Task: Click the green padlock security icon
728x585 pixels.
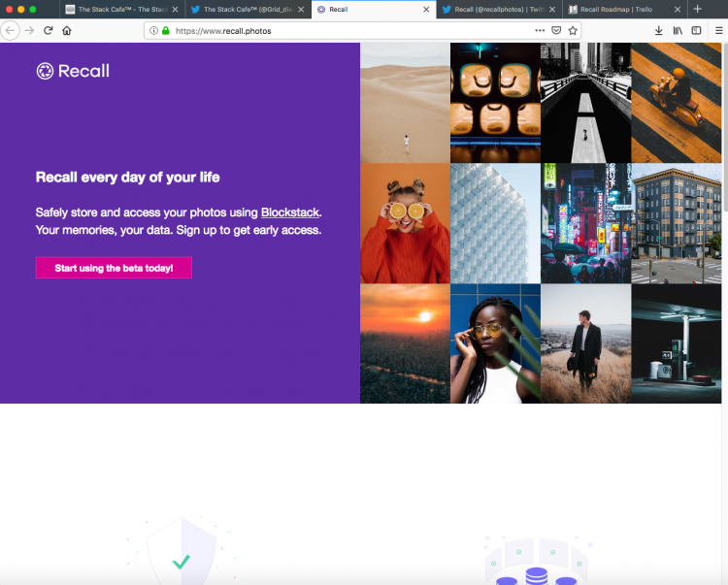Action: pos(166,31)
